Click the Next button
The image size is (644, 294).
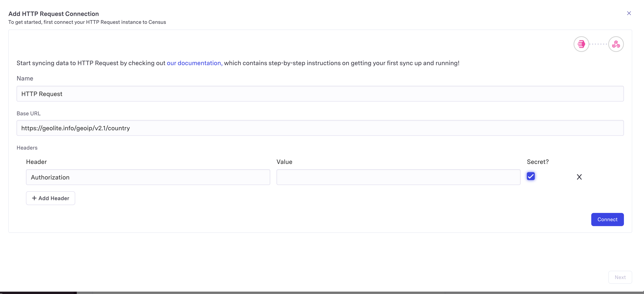click(620, 277)
